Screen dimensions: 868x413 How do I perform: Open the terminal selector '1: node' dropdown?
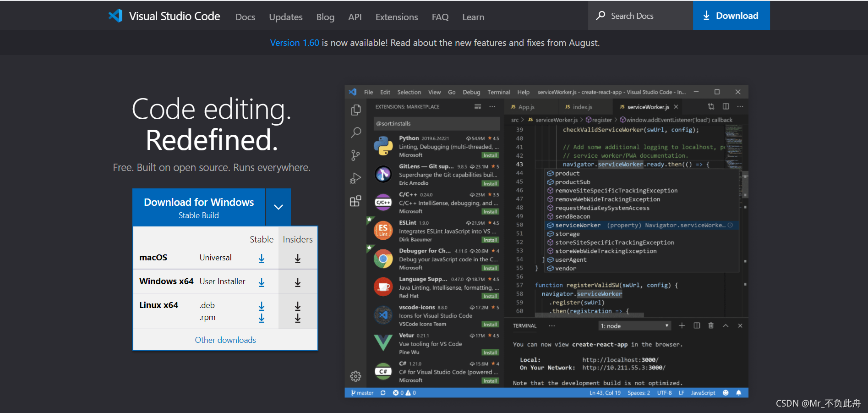(x=635, y=326)
